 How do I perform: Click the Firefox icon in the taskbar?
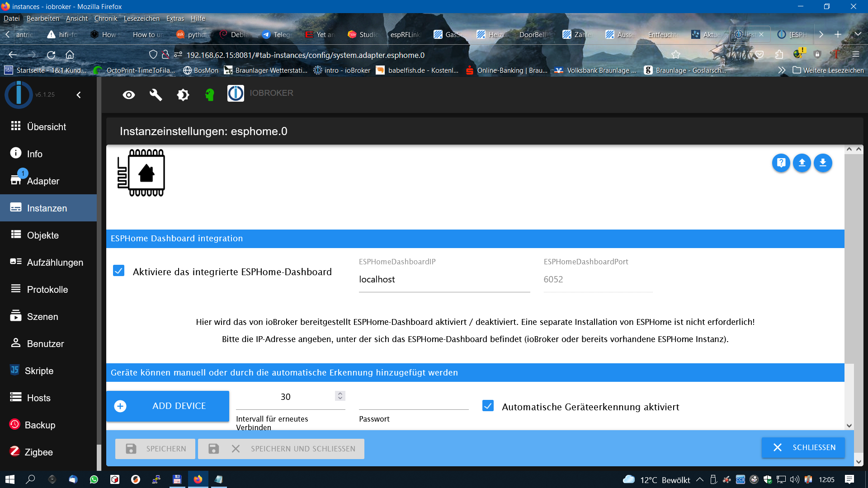pos(198,479)
